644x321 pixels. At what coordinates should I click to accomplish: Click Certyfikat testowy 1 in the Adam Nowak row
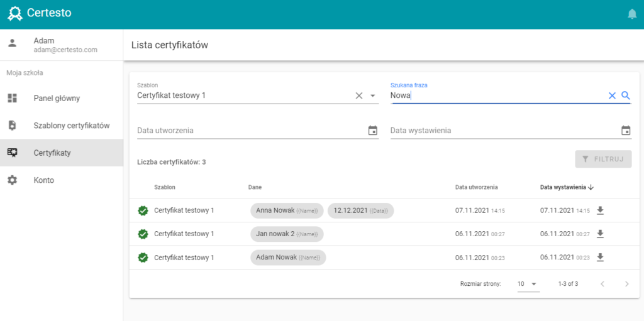coord(184,258)
